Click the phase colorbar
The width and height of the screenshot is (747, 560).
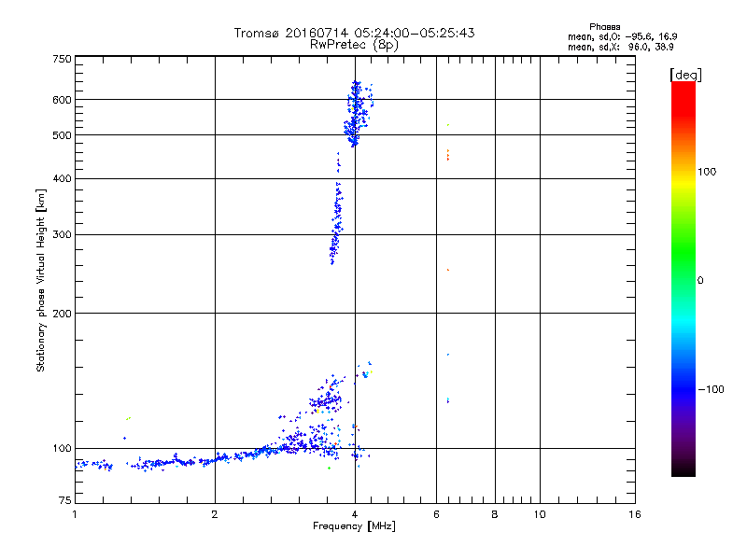coord(684,279)
